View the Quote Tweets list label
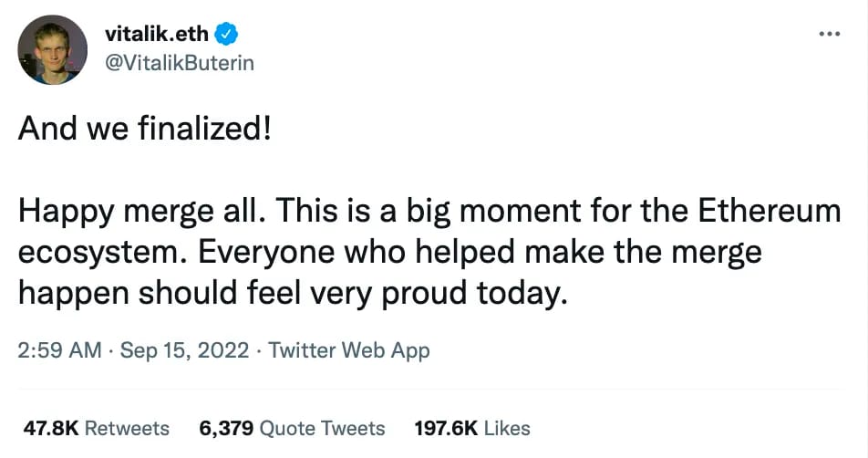868x458 pixels. click(323, 428)
